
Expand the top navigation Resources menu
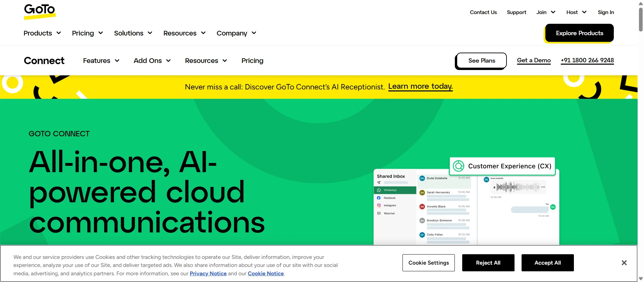(x=184, y=33)
